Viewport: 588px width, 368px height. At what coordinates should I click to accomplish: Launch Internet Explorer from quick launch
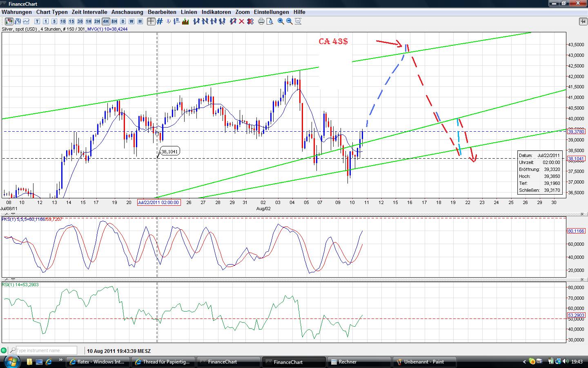(x=49, y=362)
